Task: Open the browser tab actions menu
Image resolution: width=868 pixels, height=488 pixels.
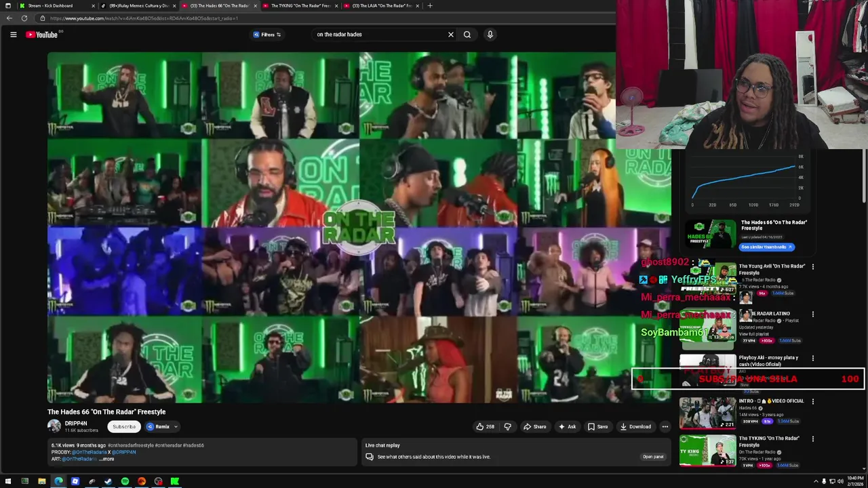Action: [7, 5]
